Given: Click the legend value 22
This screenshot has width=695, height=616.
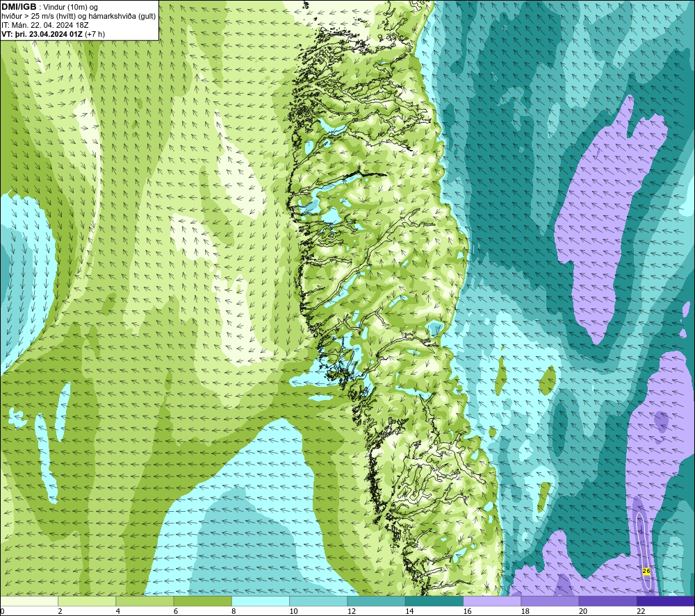Looking at the screenshot, I should click(641, 611).
